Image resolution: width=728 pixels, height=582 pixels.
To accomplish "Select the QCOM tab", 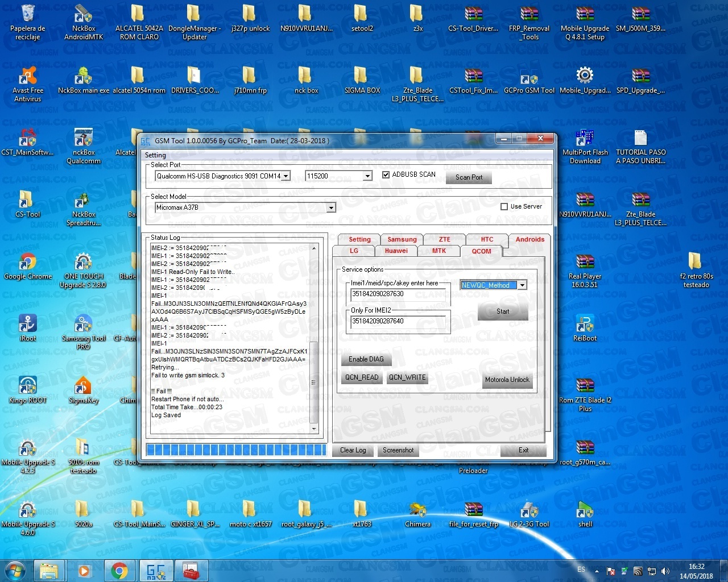I will tap(481, 251).
